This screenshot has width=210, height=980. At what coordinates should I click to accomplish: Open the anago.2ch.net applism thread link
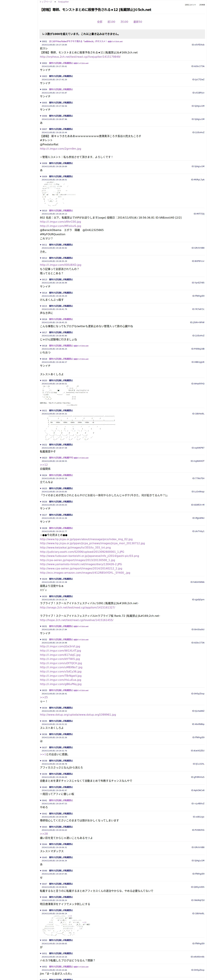coord(77,608)
